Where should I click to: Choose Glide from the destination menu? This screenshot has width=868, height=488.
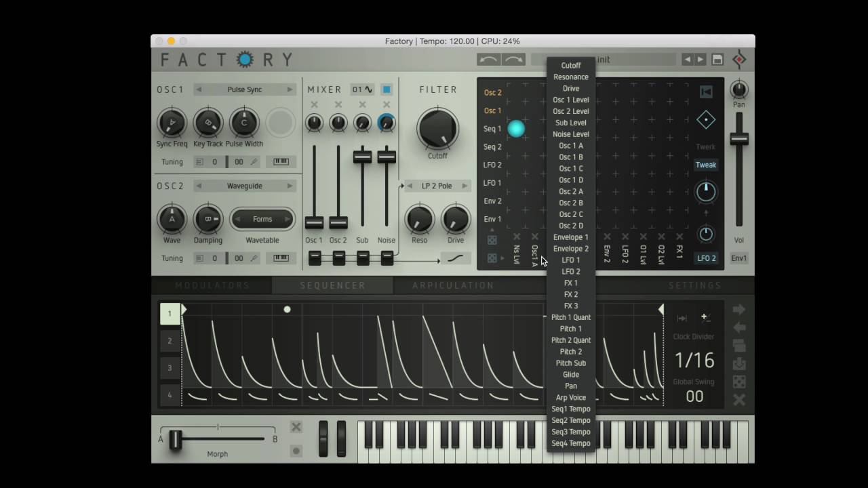tap(571, 375)
